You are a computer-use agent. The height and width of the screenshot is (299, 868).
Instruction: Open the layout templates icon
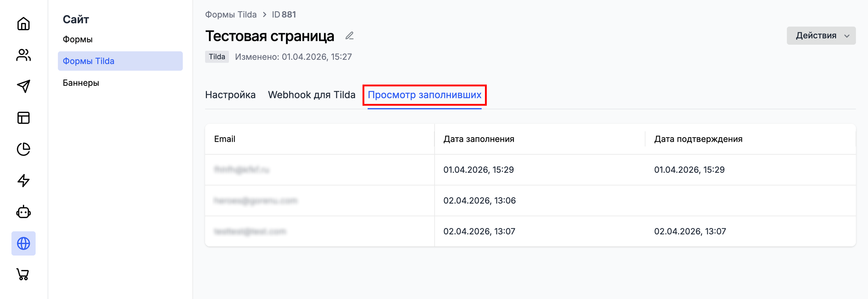[x=23, y=118]
